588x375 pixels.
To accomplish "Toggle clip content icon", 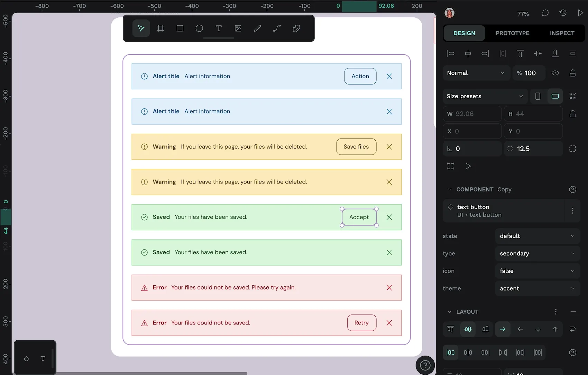I will [x=450, y=166].
